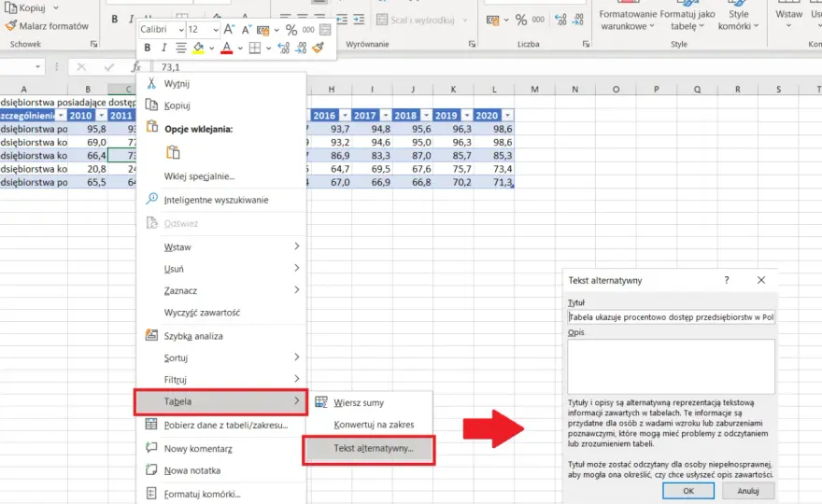Image resolution: width=822 pixels, height=504 pixels.
Task: Expand the Sortuj submenu
Action: click(x=221, y=357)
